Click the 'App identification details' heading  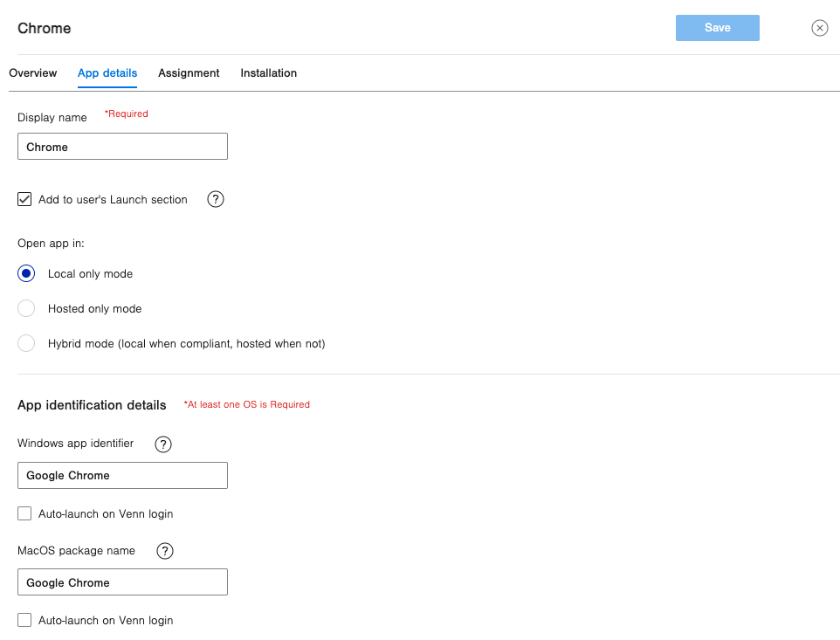pyautogui.click(x=92, y=405)
